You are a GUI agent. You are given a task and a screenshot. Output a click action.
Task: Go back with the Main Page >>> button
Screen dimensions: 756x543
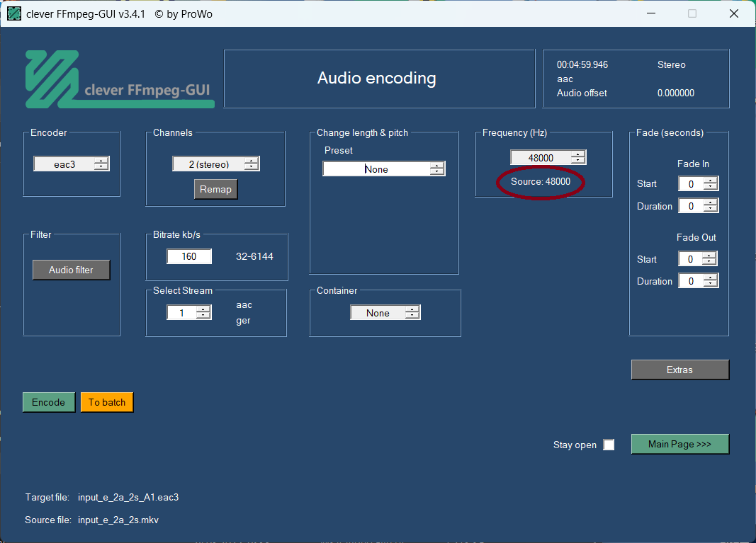[x=679, y=444]
